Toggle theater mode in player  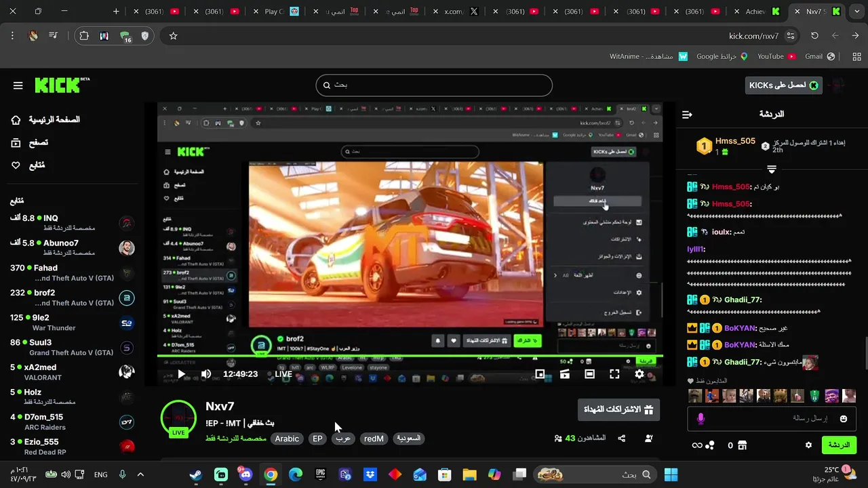(590, 374)
